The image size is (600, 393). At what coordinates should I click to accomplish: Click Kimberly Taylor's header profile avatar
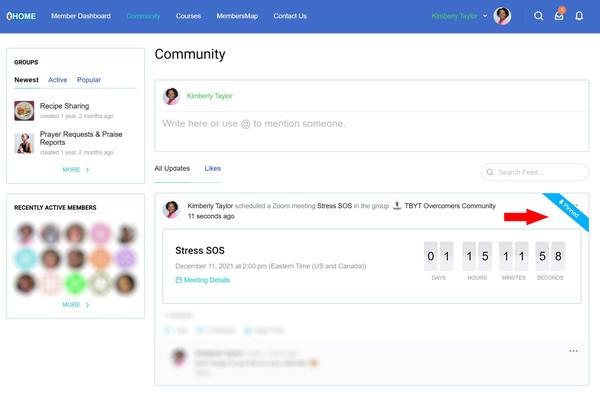click(502, 16)
